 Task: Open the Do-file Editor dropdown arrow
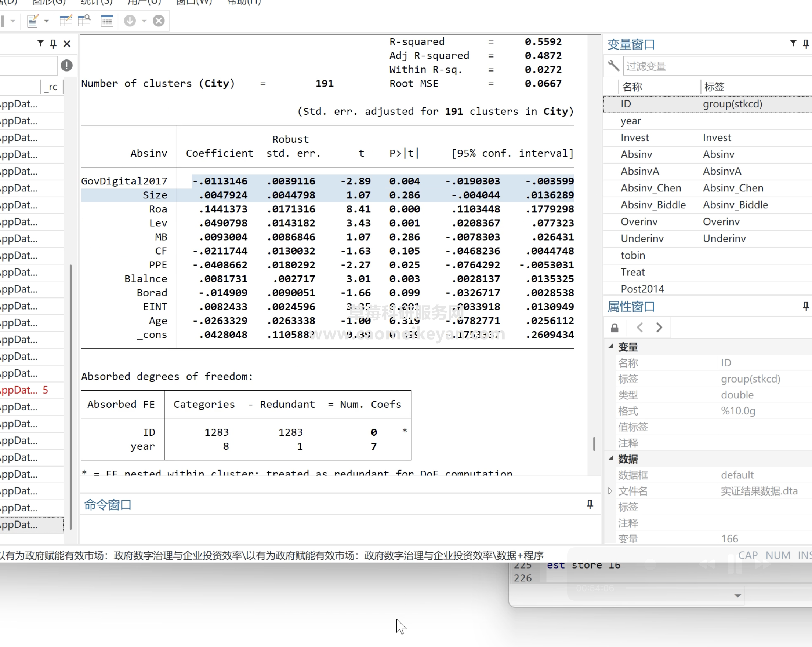(x=47, y=21)
